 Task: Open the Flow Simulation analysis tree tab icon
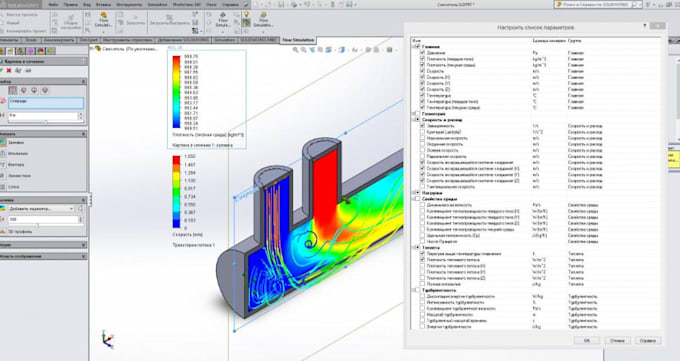point(51,51)
